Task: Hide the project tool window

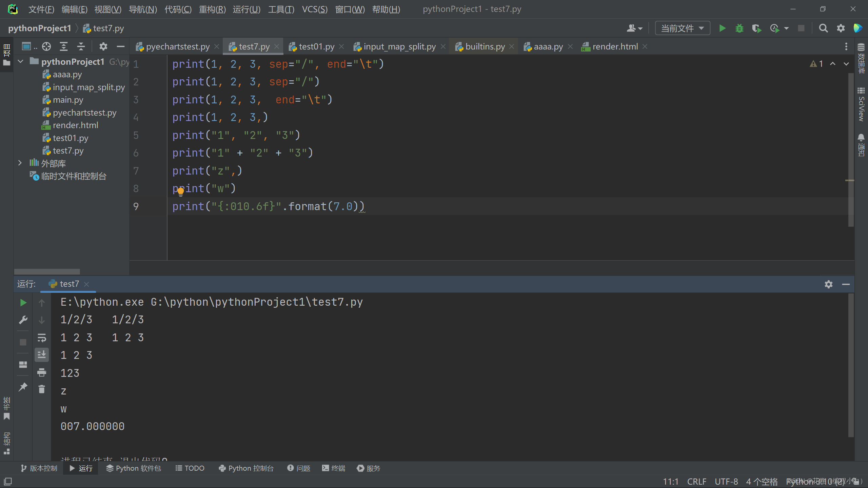Action: pyautogui.click(x=120, y=46)
